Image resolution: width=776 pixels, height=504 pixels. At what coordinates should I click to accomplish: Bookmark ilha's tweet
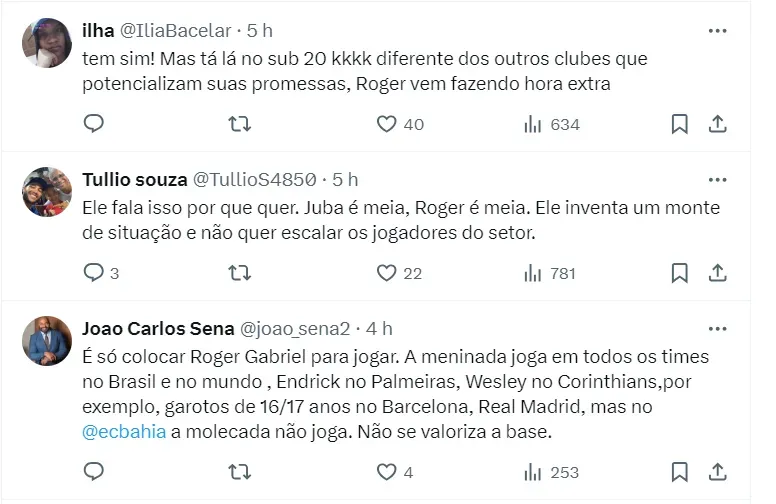coord(679,124)
